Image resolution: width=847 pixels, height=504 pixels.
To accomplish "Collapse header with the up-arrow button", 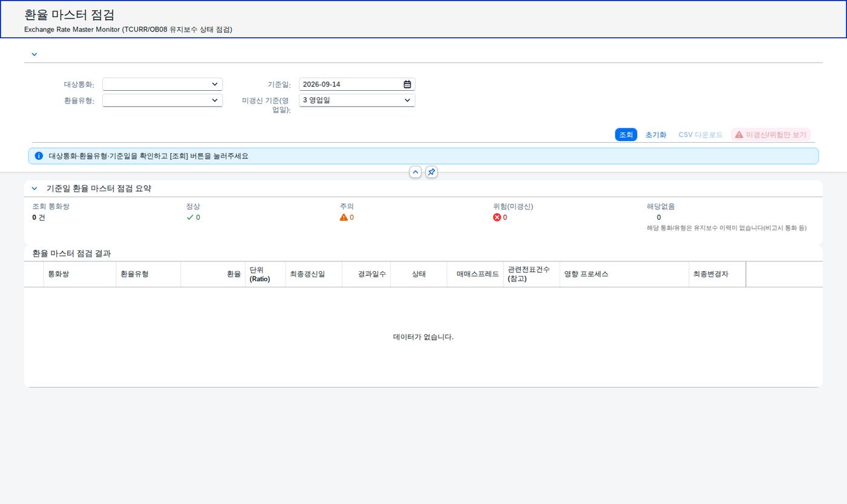I will point(416,172).
